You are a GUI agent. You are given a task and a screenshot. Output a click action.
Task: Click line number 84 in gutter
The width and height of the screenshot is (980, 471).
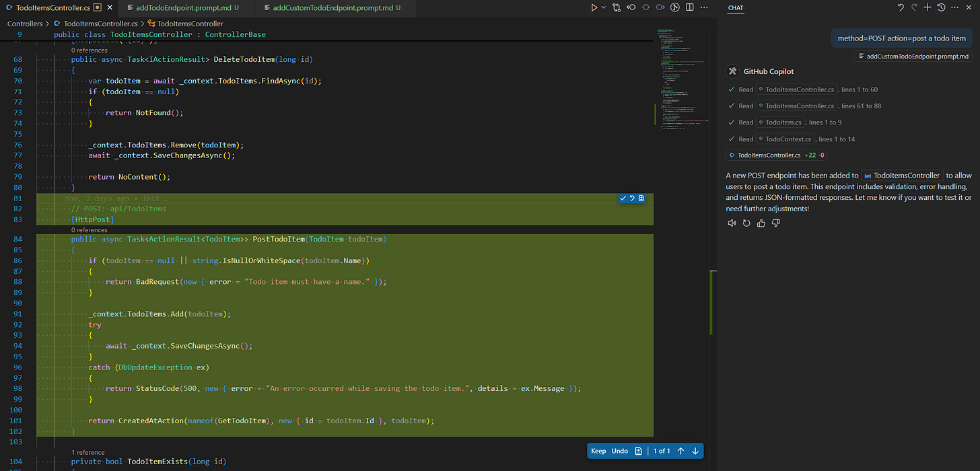coord(18,239)
